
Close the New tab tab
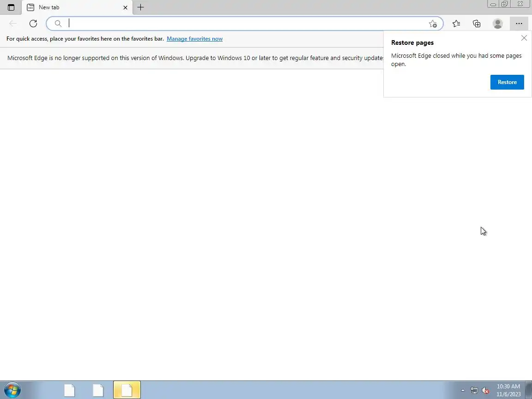[125, 7]
